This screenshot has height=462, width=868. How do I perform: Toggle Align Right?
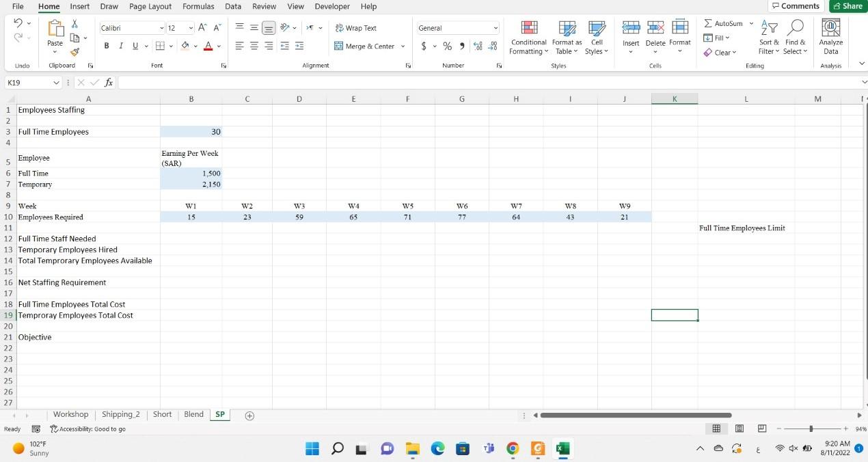click(268, 46)
